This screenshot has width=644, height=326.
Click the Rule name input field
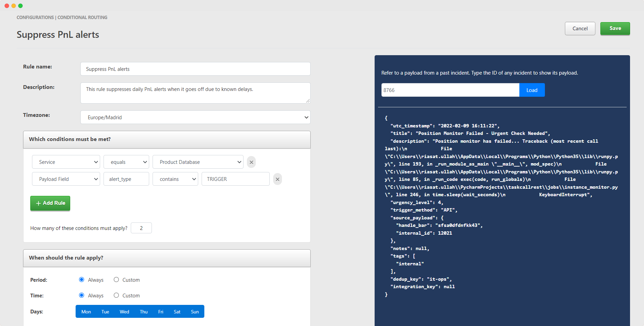coord(195,69)
